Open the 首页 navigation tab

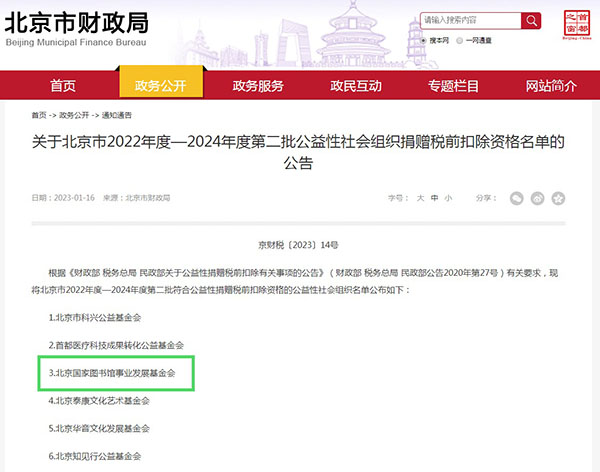pyautogui.click(x=63, y=86)
